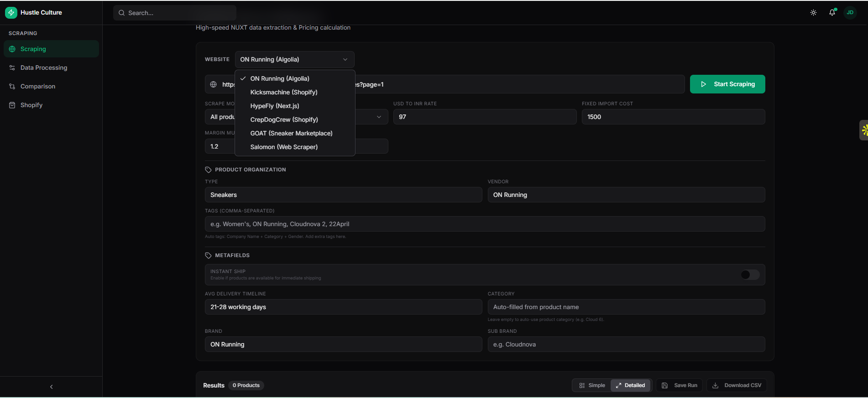Viewport: 868px width, 398px height.
Task: Toggle the light/dark theme sun icon
Action: [x=813, y=13]
